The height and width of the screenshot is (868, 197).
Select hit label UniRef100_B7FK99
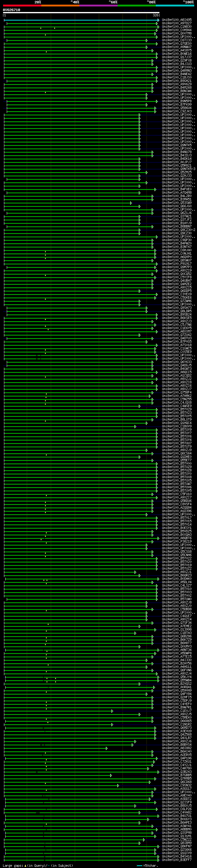(177, 104)
